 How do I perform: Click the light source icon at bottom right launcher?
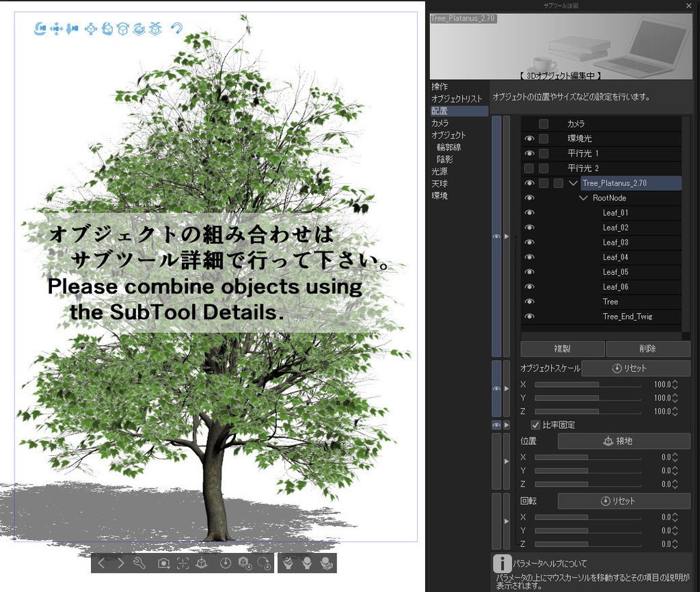click(308, 563)
